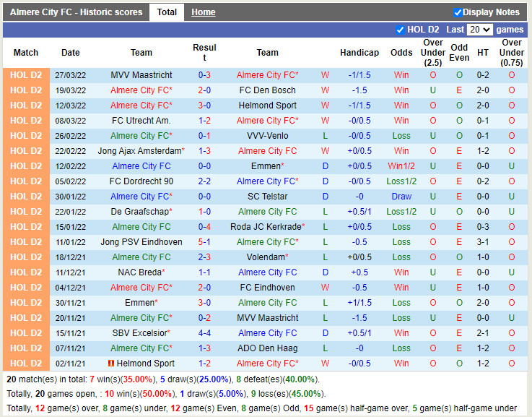This screenshot has height=417, width=532.
Task: Click the 2-2 FC Dordrecht 90 result
Action: click(x=204, y=181)
